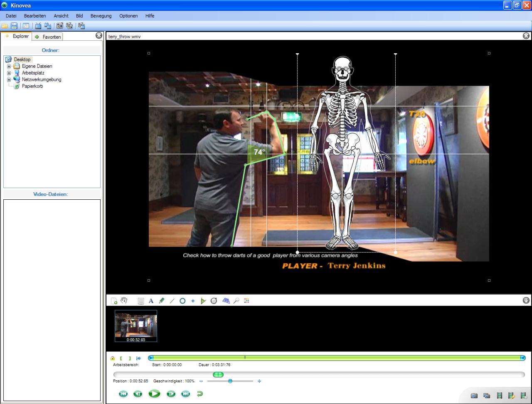The height and width of the screenshot is (404, 532).
Task: Click the 74° angle label on video
Action: [x=259, y=152]
